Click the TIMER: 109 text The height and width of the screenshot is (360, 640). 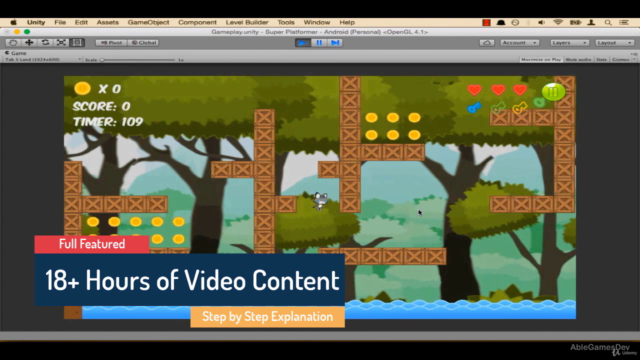[108, 122]
